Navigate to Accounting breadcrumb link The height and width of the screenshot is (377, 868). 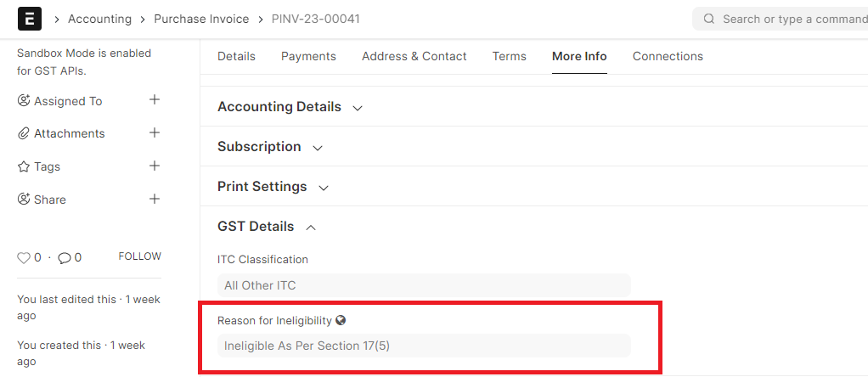[x=99, y=19]
